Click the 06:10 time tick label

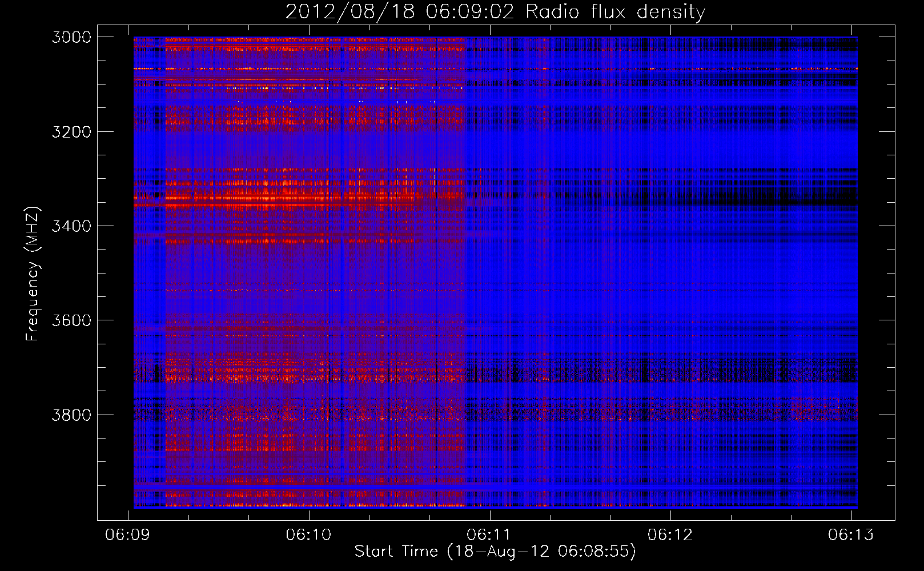(309, 534)
